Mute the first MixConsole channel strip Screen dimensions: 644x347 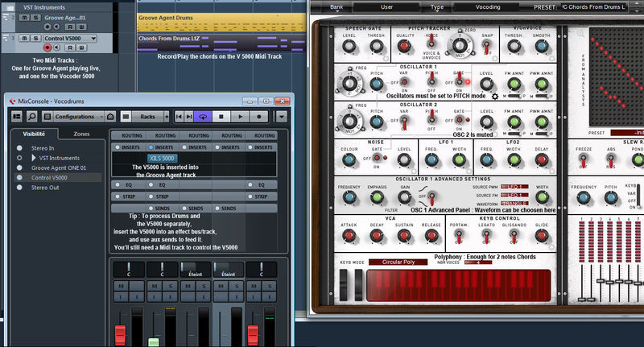(121, 287)
